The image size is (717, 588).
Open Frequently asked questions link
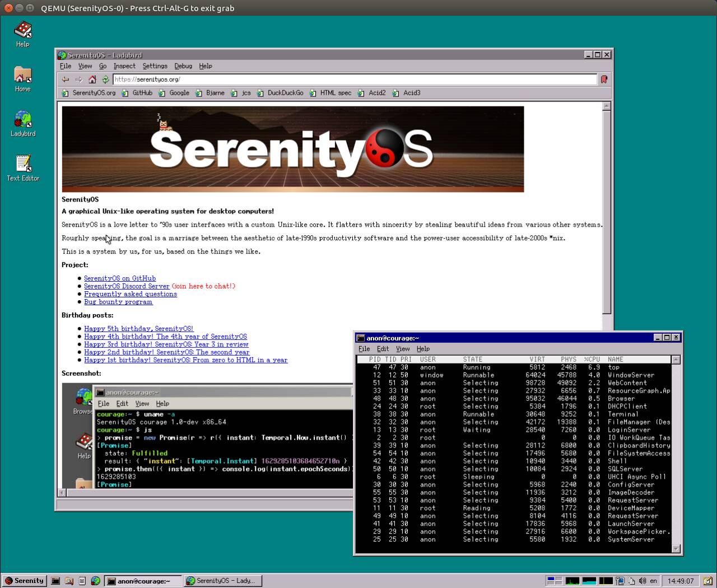pyautogui.click(x=131, y=294)
